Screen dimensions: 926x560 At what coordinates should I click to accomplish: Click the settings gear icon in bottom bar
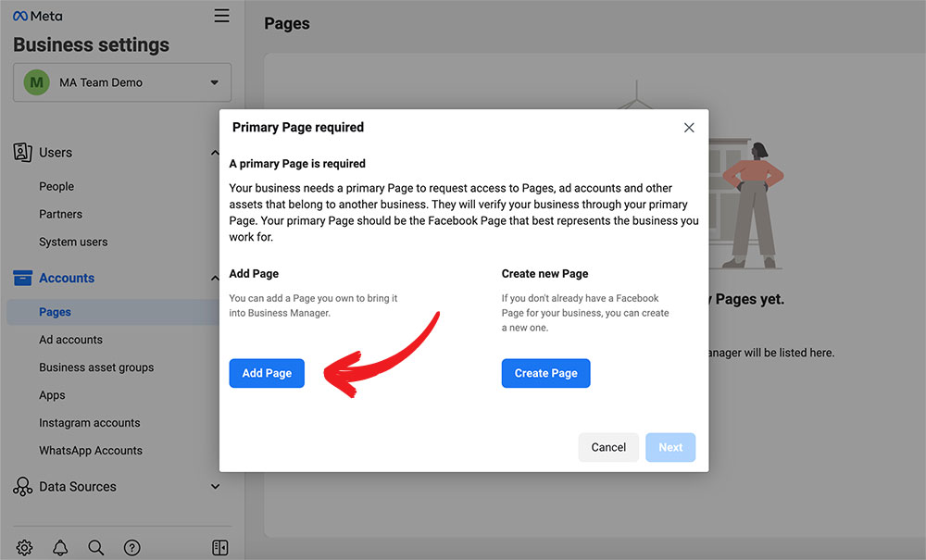pos(25,548)
